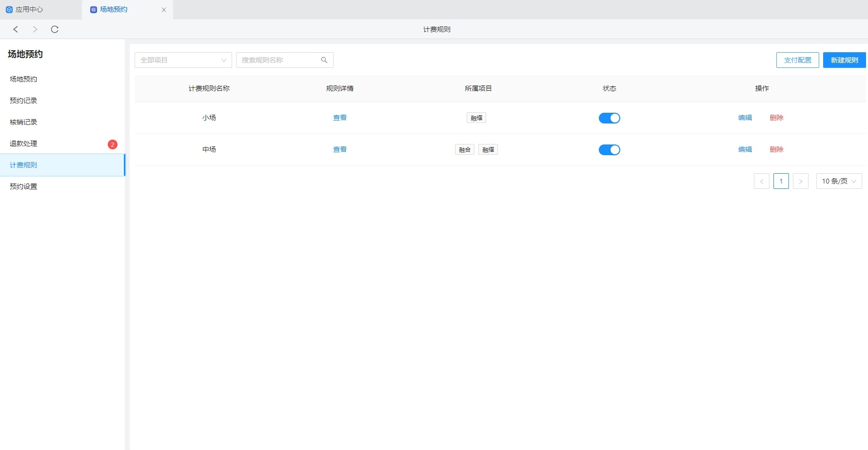Edit the 小场 billing rule
Image resolution: width=868 pixels, height=450 pixels.
(745, 118)
